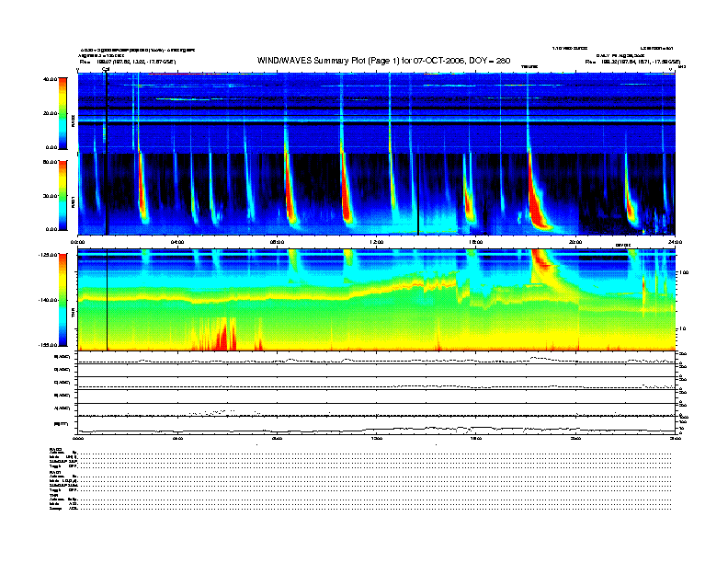Click the vertical TNR axis label
This screenshot has width=728, height=563.
pos(73,314)
